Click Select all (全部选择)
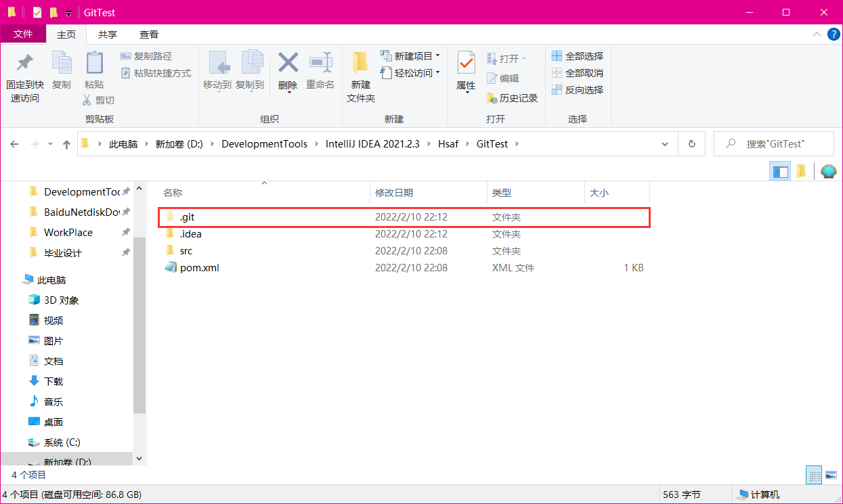Screen dimensions: 843x504 pyautogui.click(x=578, y=56)
